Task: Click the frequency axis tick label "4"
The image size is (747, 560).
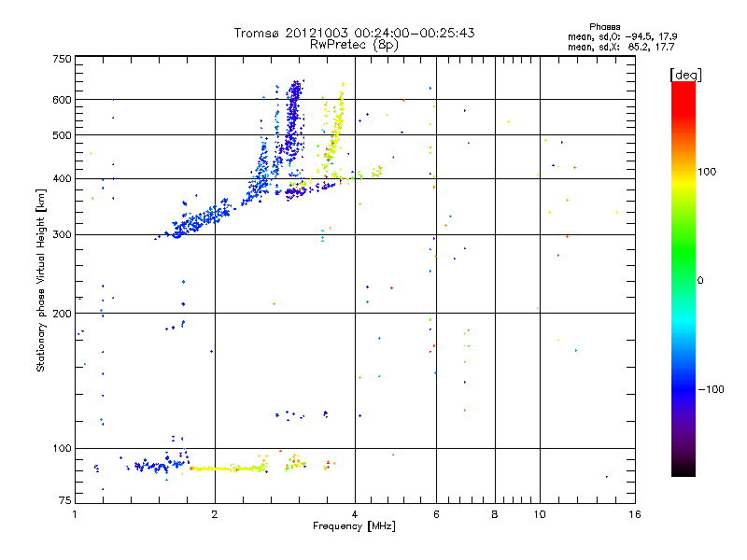Action: click(355, 514)
